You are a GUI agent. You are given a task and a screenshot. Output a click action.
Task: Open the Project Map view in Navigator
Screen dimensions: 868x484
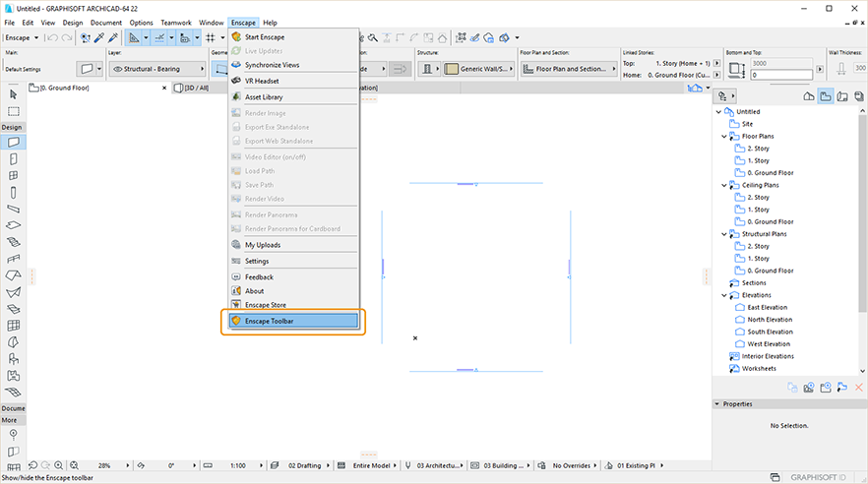coord(809,95)
